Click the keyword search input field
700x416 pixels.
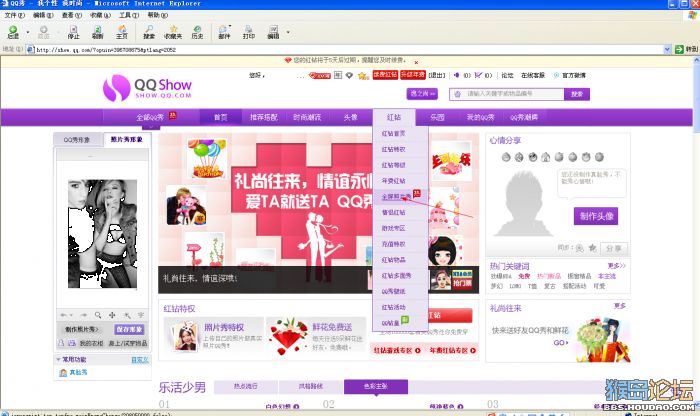(x=507, y=94)
